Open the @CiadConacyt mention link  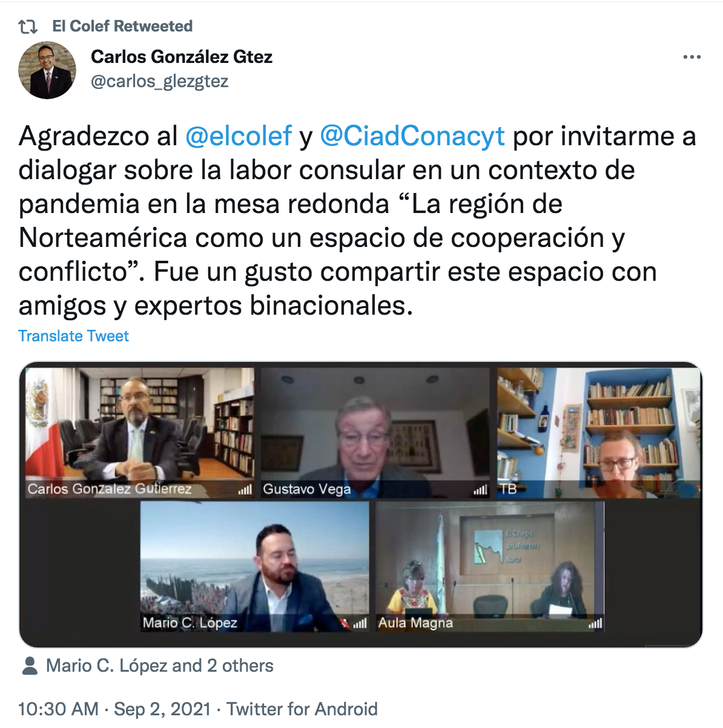click(x=412, y=136)
